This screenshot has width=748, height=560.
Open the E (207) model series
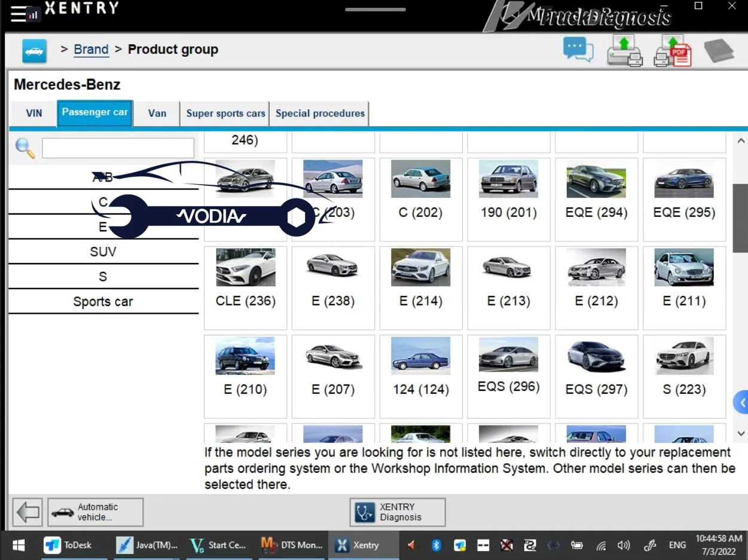(333, 377)
